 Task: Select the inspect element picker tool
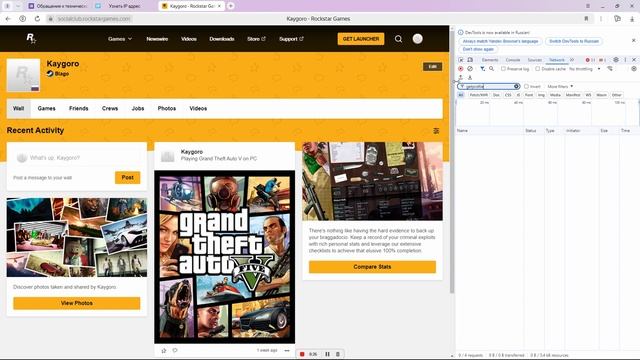point(461,60)
